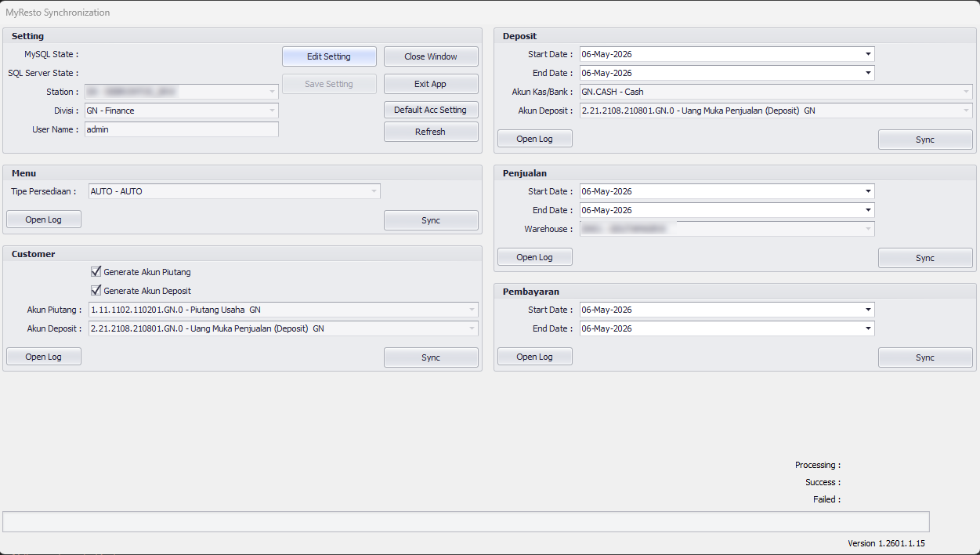980x555 pixels.
Task: Click the Refresh button
Action: point(431,132)
